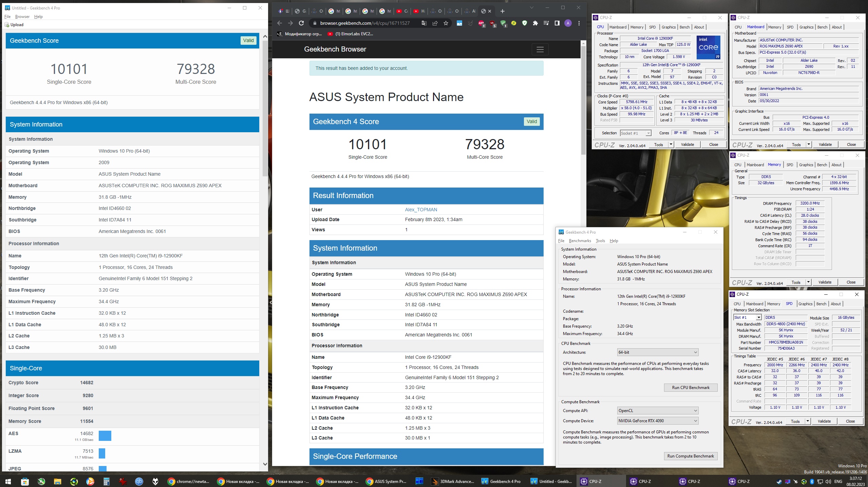Open the Browser menu in Geekbench window

(22, 17)
